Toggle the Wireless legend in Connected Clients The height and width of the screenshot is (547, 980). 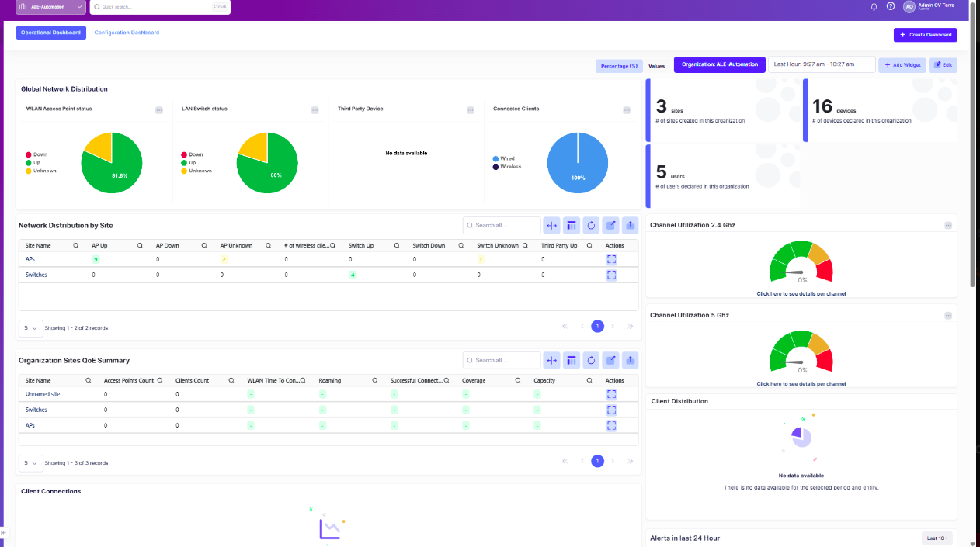tap(507, 167)
